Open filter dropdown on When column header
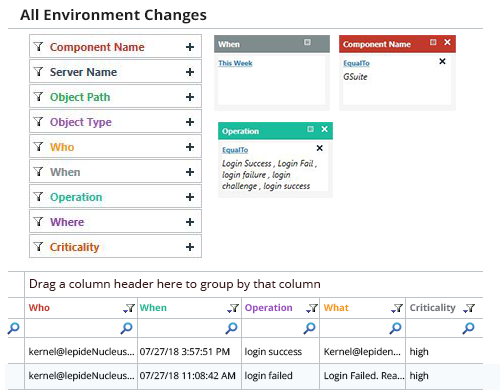This screenshot has width=500, height=390. [233, 308]
